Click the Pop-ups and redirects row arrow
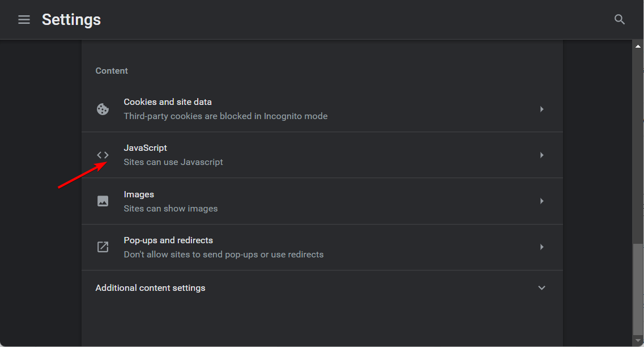Screen dimensions: 644x347 (541, 247)
